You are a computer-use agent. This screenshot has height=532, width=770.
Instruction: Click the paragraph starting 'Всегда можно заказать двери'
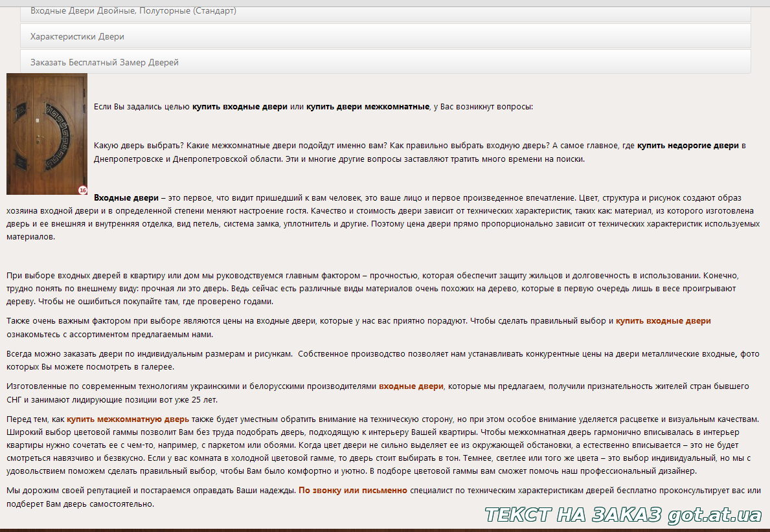click(383, 360)
